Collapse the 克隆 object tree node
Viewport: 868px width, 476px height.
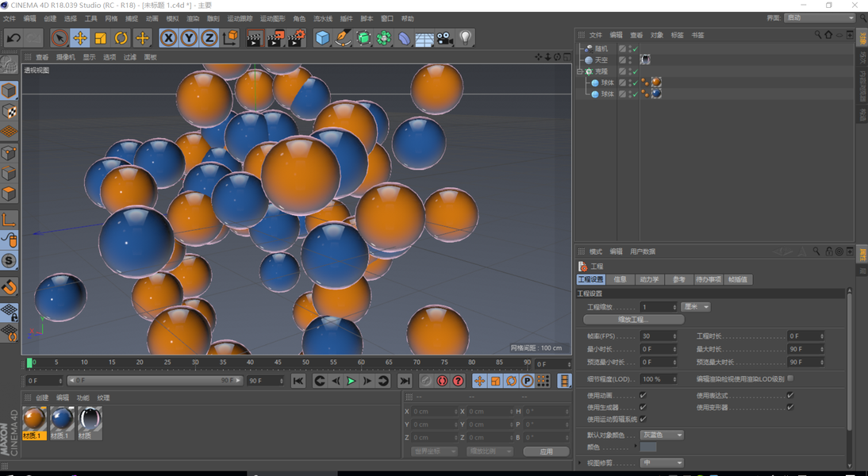pos(580,71)
